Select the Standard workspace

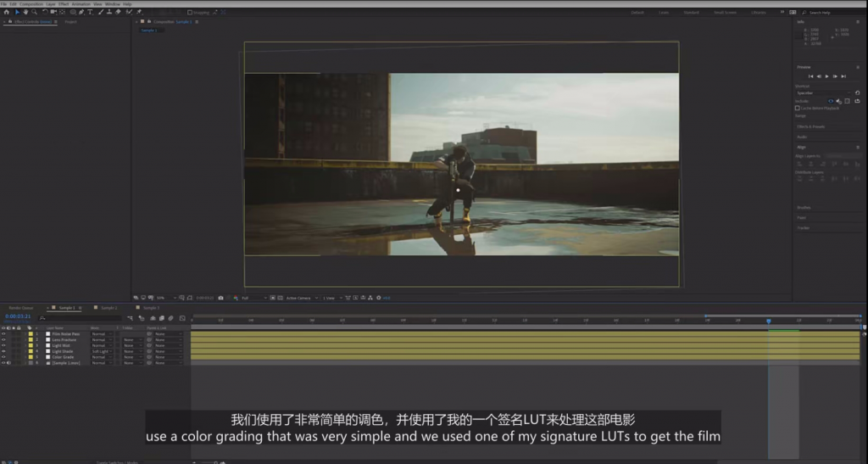[691, 12]
